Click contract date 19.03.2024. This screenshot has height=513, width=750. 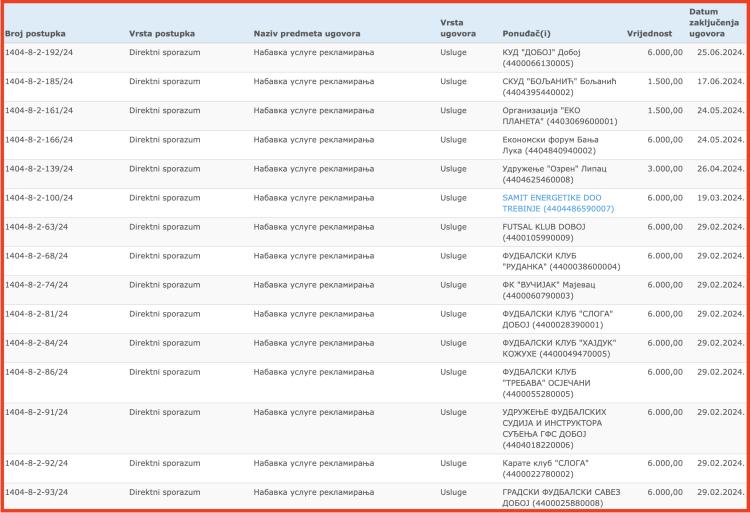(720, 197)
